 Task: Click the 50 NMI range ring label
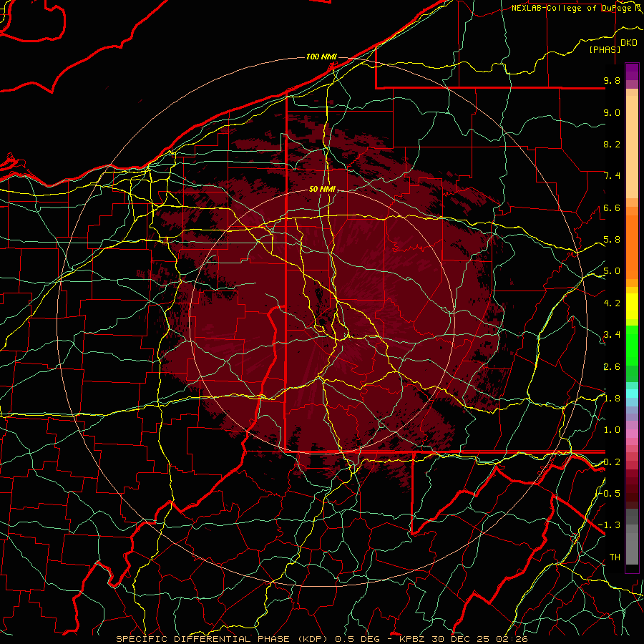point(323,189)
